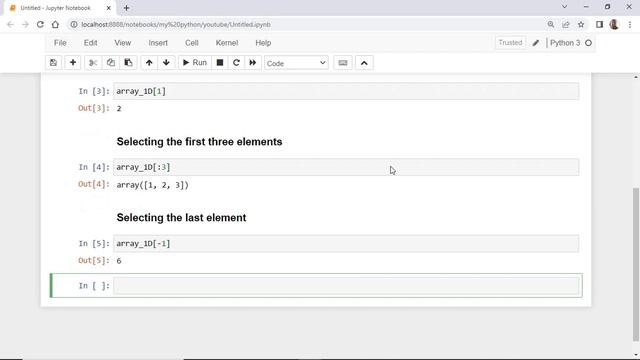The width and height of the screenshot is (640, 360).
Task: Paste cells below icon
Action: pyautogui.click(x=128, y=63)
